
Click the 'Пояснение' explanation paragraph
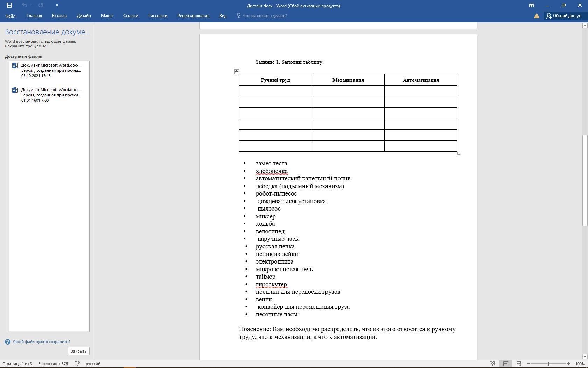point(347,333)
